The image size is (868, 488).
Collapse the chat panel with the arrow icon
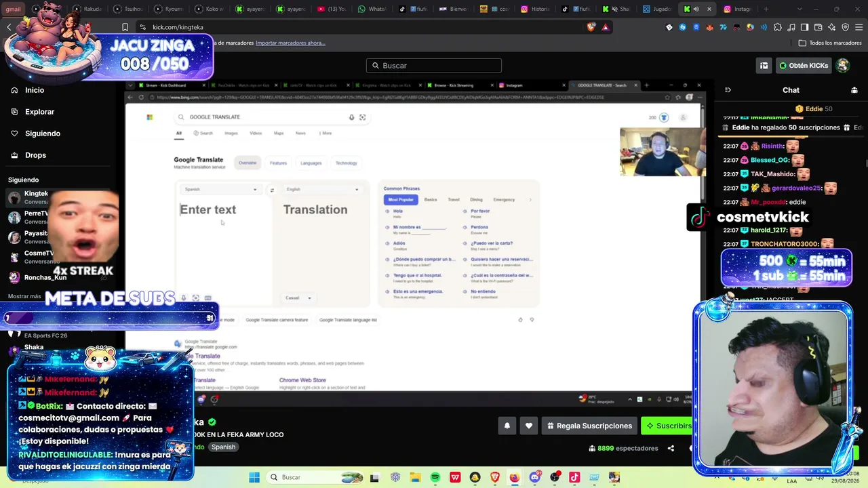pos(728,90)
